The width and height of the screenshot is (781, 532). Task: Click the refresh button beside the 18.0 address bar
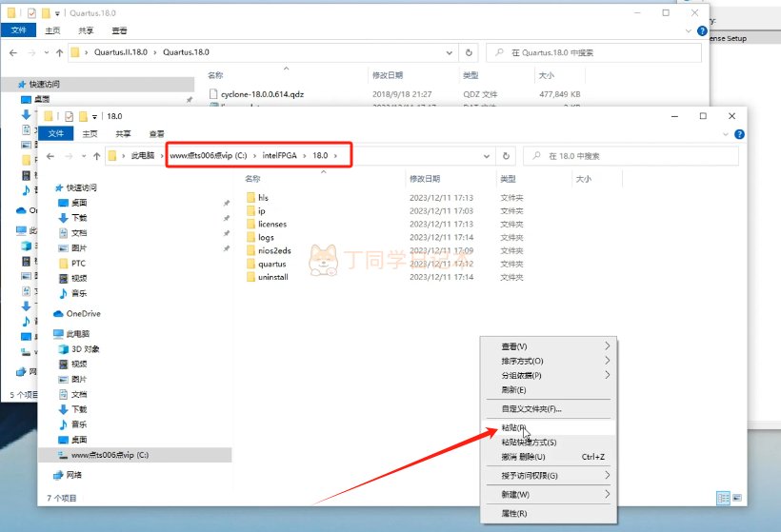pos(507,155)
